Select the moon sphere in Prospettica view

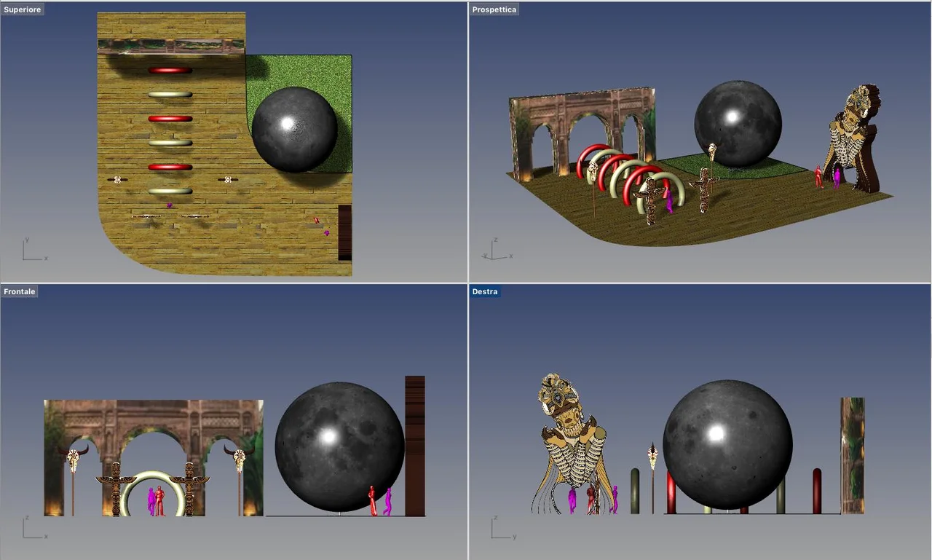(x=738, y=124)
